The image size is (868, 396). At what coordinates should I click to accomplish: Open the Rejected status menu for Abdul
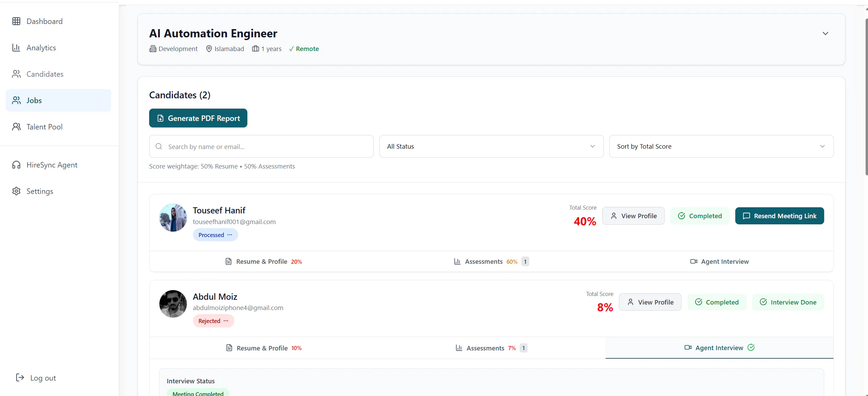(x=213, y=321)
